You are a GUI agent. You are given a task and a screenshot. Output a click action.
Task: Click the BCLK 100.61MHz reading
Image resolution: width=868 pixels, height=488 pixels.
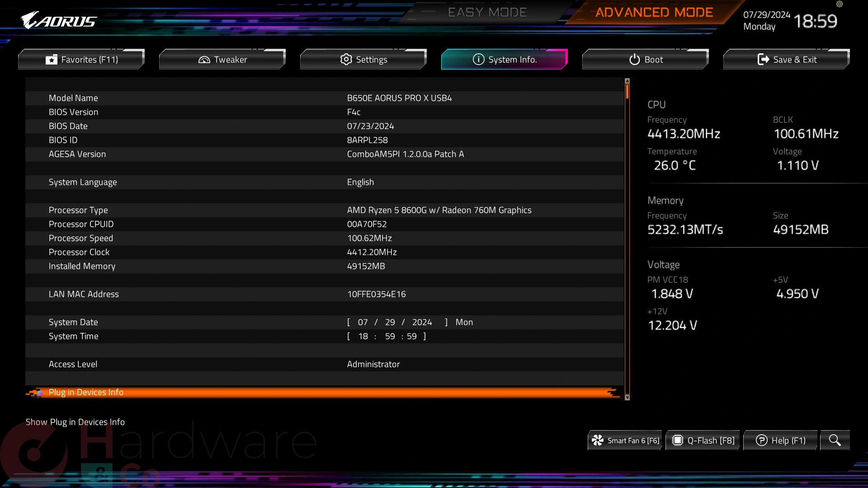tap(806, 134)
